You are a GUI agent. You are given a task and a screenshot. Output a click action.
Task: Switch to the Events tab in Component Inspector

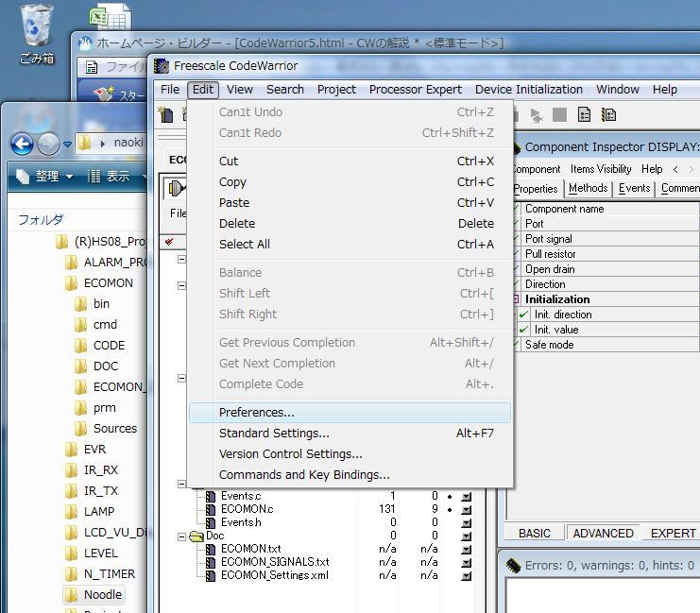click(x=634, y=188)
